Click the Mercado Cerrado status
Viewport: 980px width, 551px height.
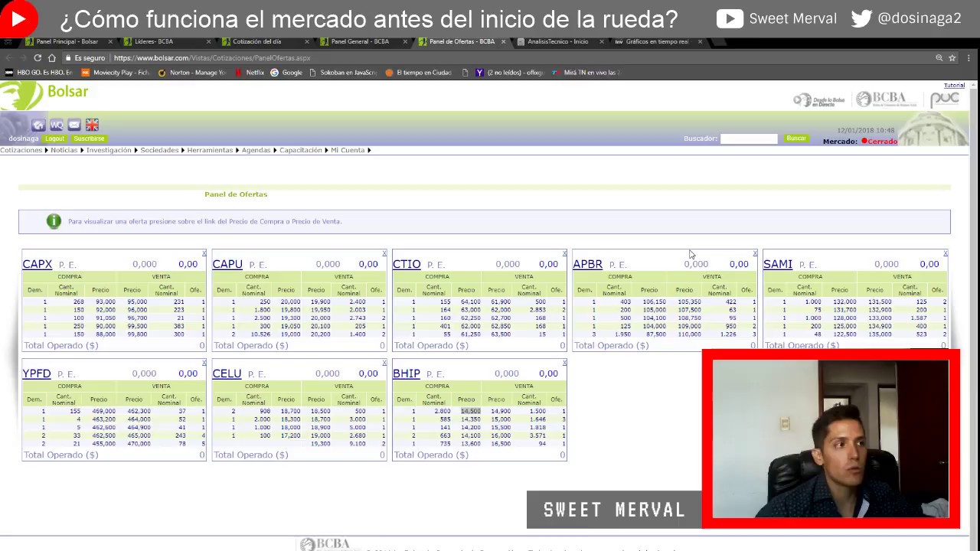click(x=860, y=142)
